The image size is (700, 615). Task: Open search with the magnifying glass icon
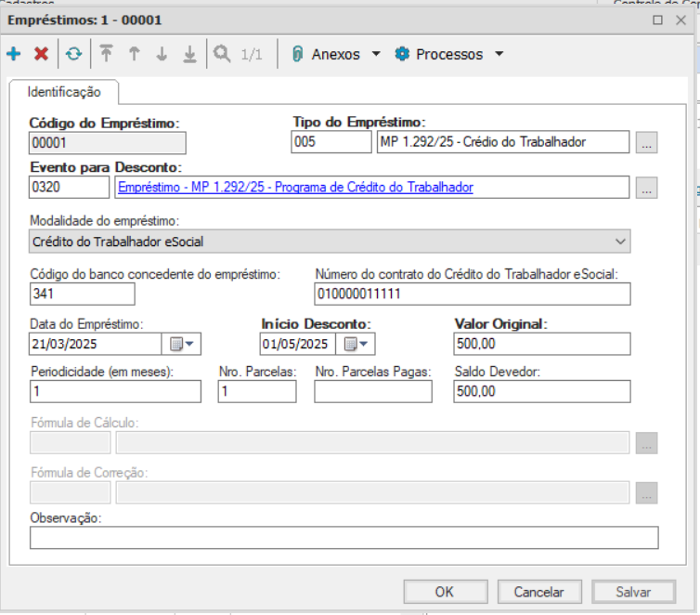pos(222,54)
